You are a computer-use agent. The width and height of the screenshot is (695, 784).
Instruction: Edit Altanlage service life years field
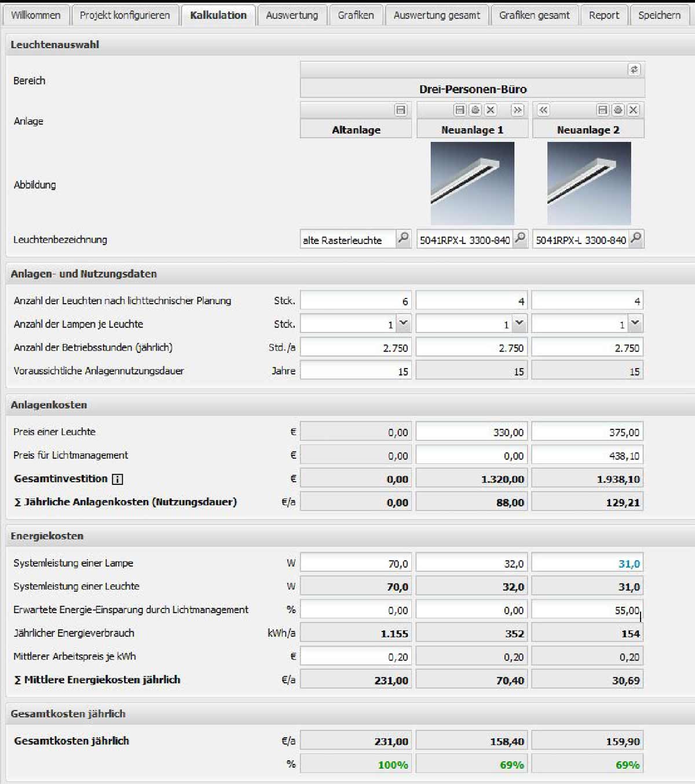356,371
